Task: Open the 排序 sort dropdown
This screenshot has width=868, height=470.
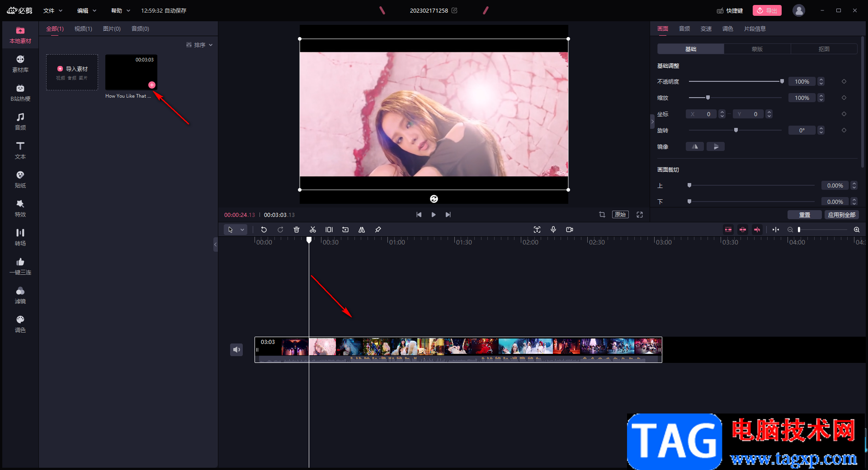Action: point(199,45)
